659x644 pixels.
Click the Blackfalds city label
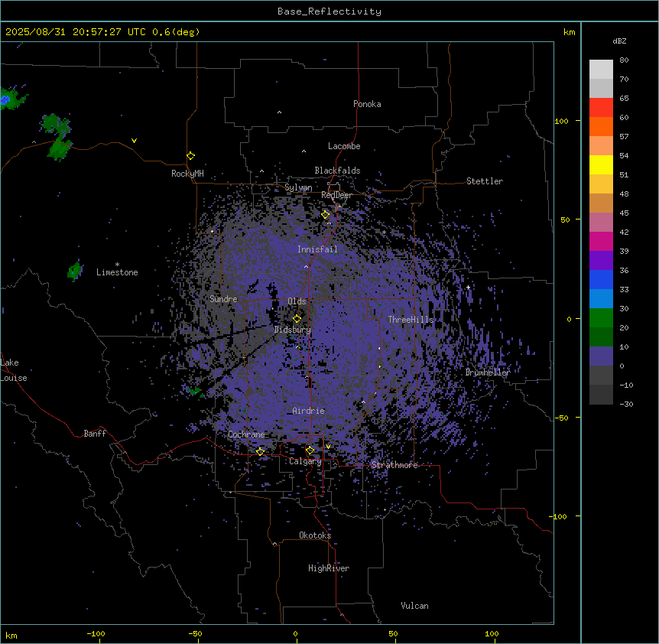[337, 171]
